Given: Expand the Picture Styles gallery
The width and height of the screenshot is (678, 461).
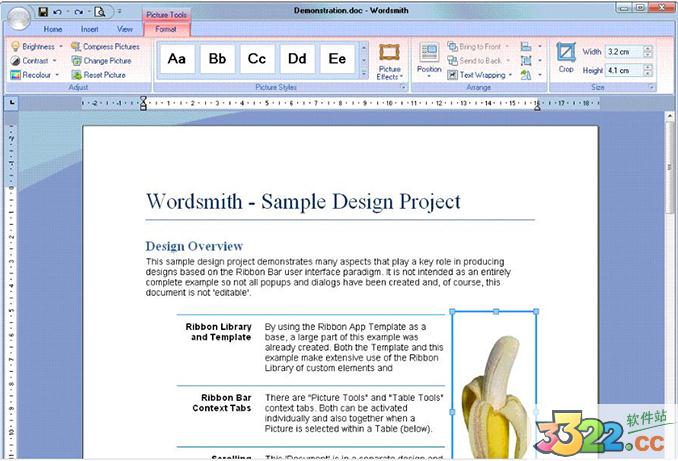Looking at the screenshot, I should (x=364, y=74).
